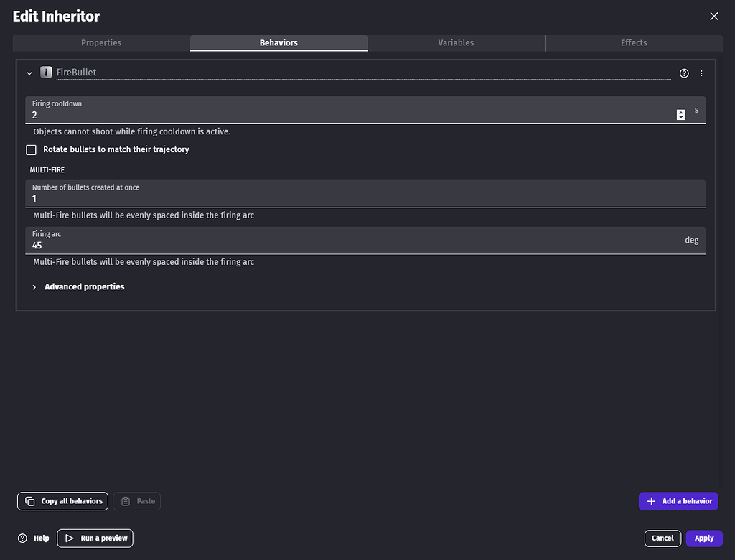Open the Variables tab

(456, 42)
